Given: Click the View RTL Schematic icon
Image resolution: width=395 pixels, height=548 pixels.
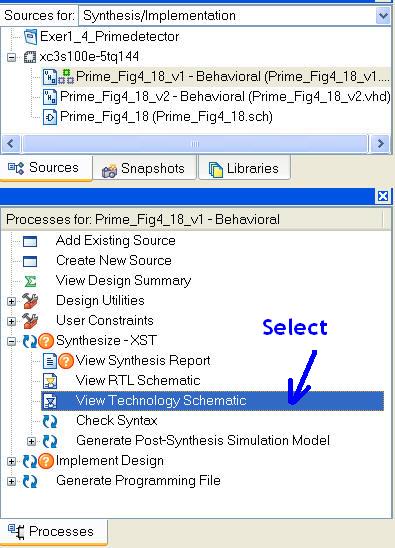Looking at the screenshot, I should (50, 381).
